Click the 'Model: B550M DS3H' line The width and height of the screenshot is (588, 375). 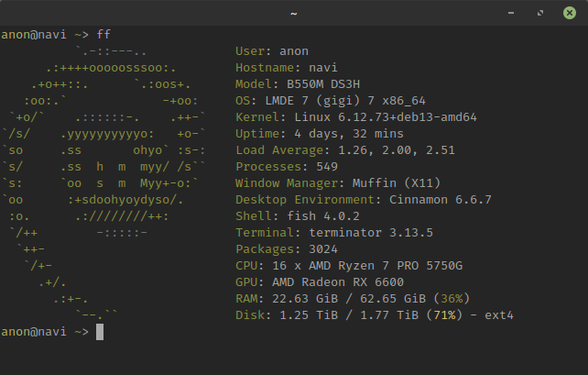tap(298, 84)
